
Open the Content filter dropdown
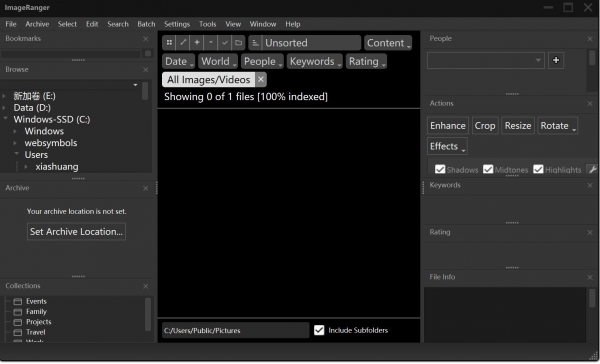[388, 43]
